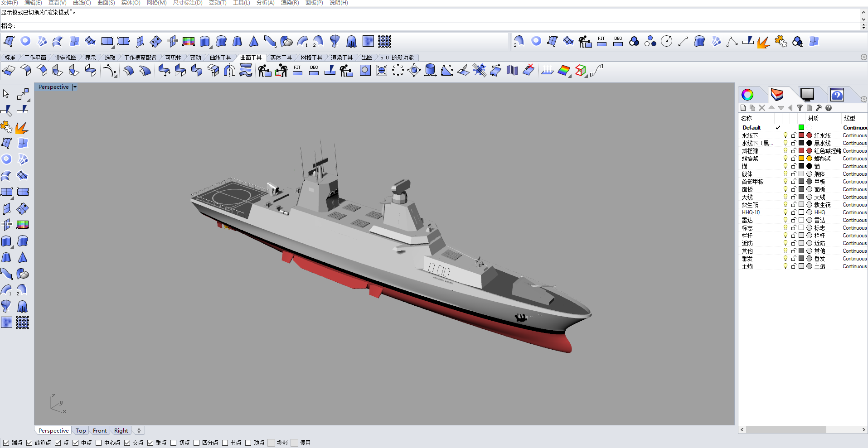868x448 pixels.
Task: Click the polyline icon in top right toolbar
Action: tap(732, 42)
